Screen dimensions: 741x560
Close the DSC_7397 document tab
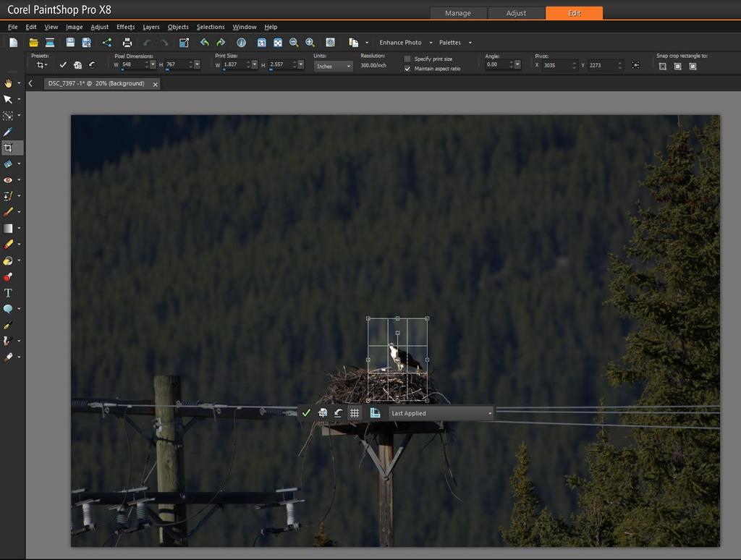(x=155, y=84)
